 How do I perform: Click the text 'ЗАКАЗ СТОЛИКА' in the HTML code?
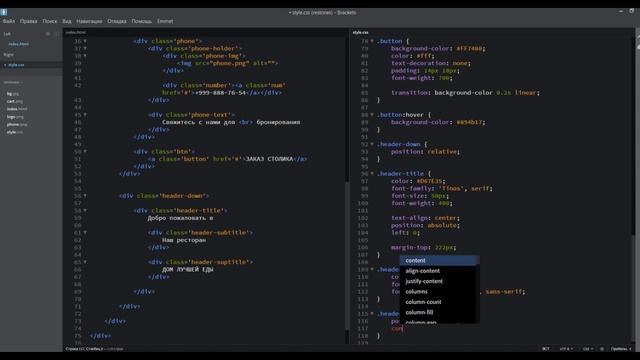coord(269,159)
